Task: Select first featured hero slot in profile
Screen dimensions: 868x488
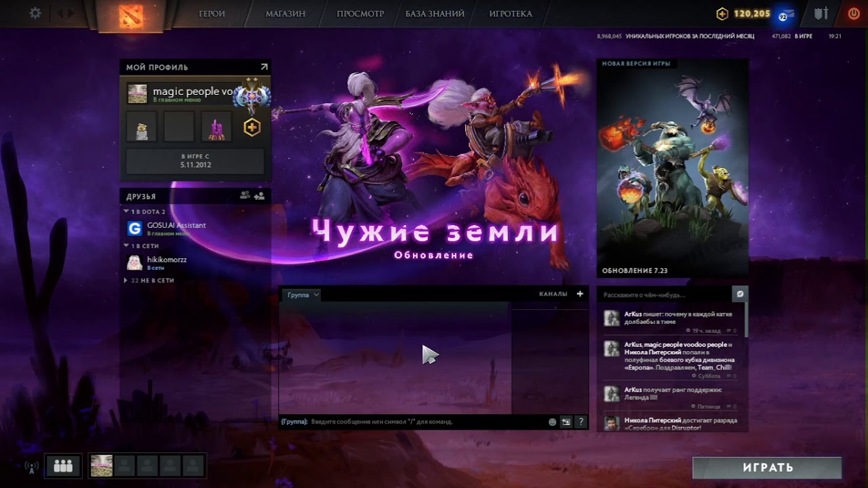Action: click(141, 127)
